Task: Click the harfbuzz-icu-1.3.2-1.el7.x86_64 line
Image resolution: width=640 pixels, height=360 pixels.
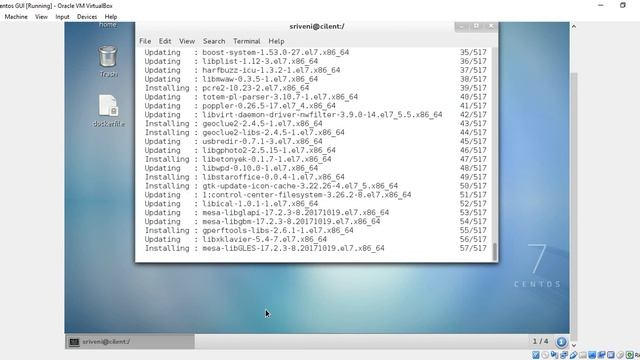Action: click(316, 70)
